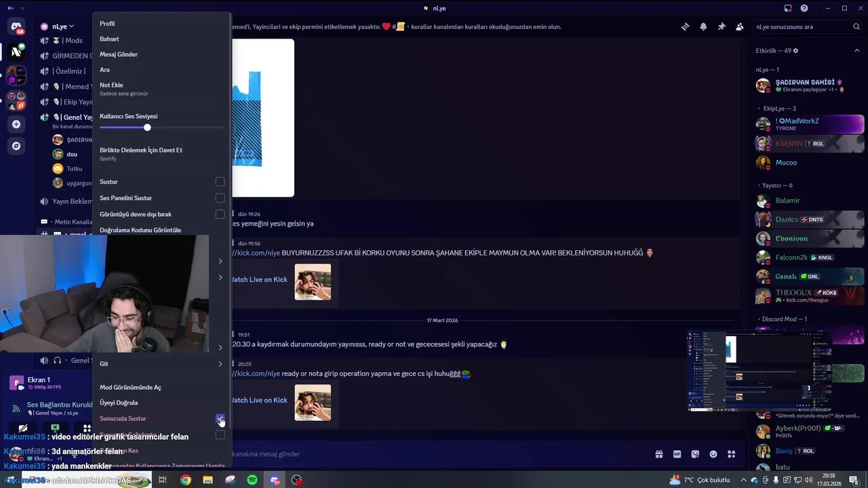Image resolution: width=868 pixels, height=488 pixels.
Task: Open member MadWorkZ in member list
Action: (809, 124)
